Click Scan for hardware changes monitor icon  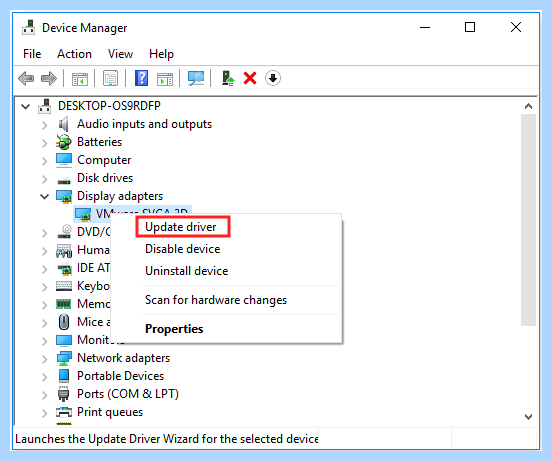point(196,78)
